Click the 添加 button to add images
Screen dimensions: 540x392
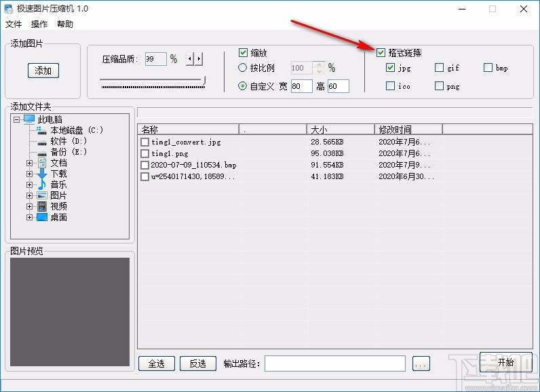coord(43,71)
